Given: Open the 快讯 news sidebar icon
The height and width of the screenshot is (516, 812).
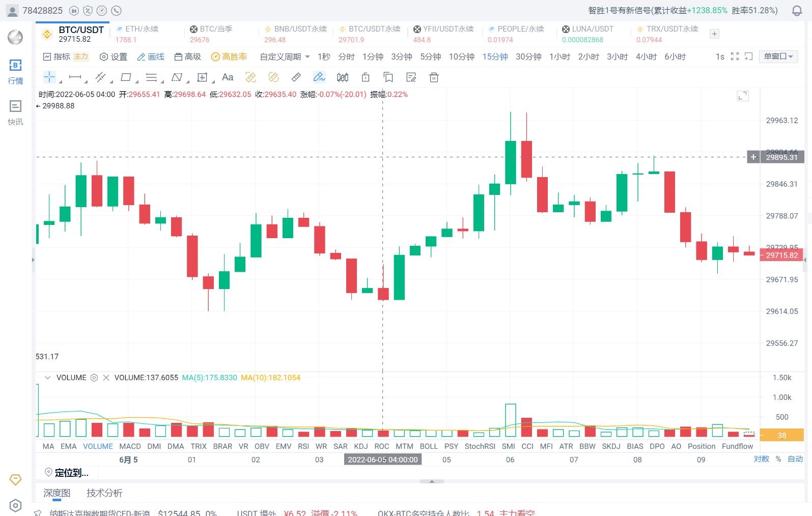Looking at the screenshot, I should tap(15, 112).
